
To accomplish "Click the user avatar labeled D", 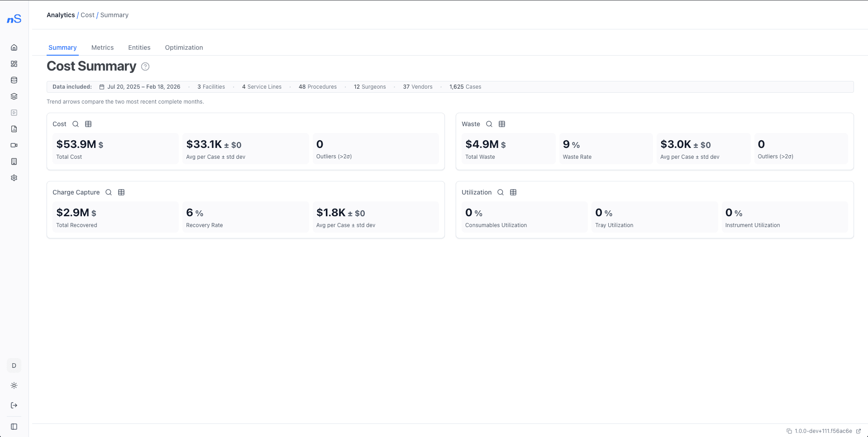I will point(14,366).
